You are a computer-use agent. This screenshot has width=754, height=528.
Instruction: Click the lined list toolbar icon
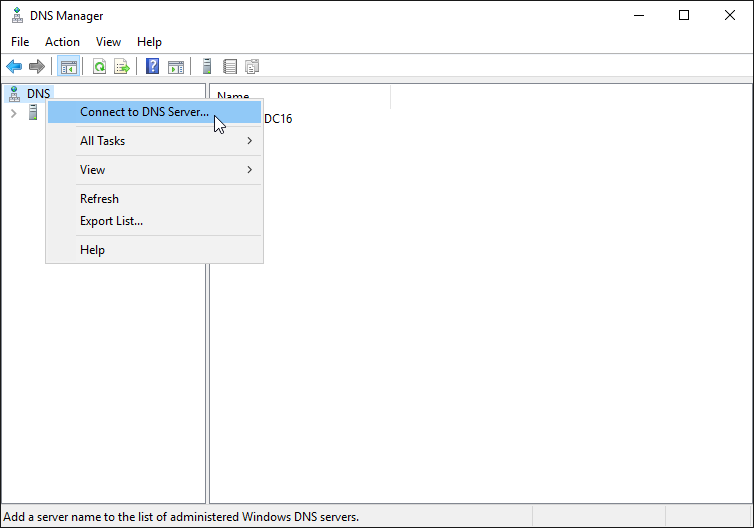(x=230, y=66)
